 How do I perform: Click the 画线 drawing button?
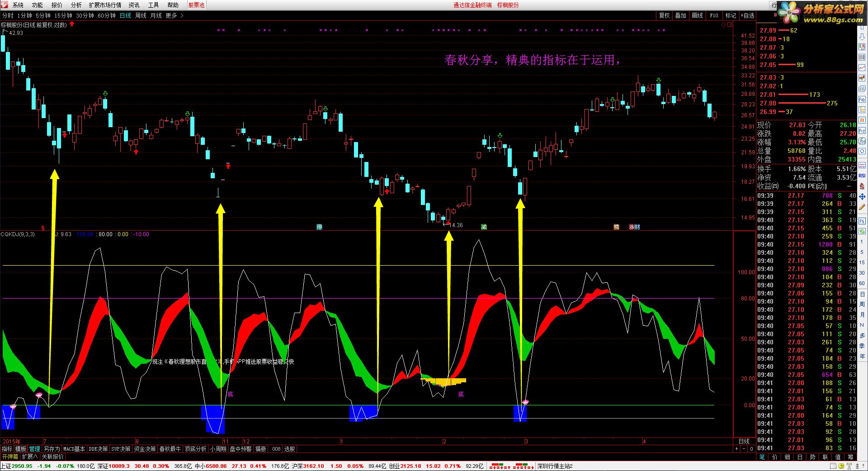(x=698, y=15)
